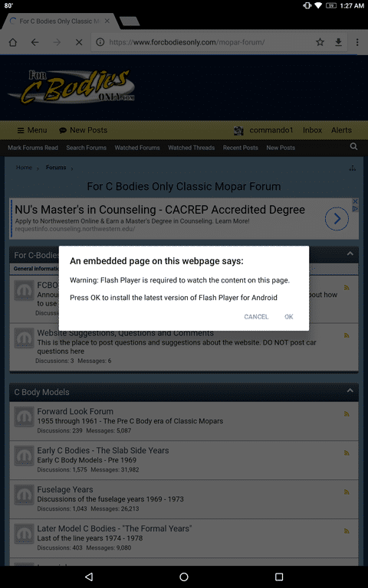
Task: Open RSS feed for Forward Look Forum
Action: pos(347,414)
